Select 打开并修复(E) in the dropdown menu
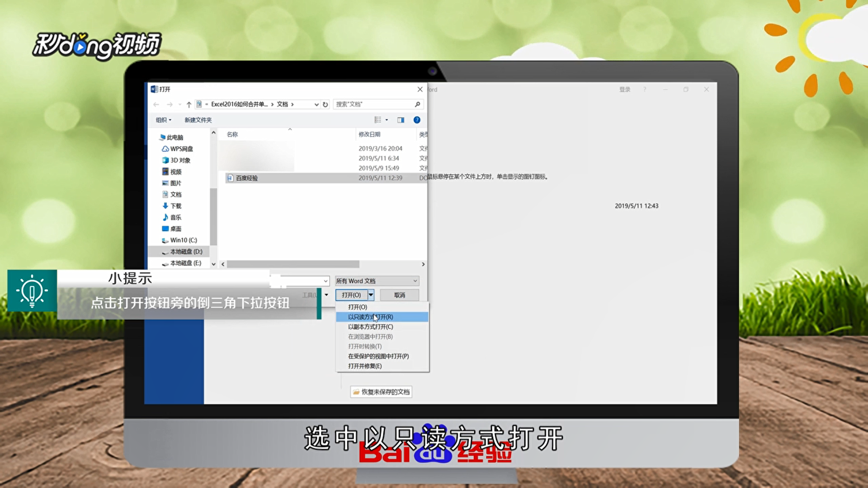This screenshot has width=868, height=488. (365, 366)
